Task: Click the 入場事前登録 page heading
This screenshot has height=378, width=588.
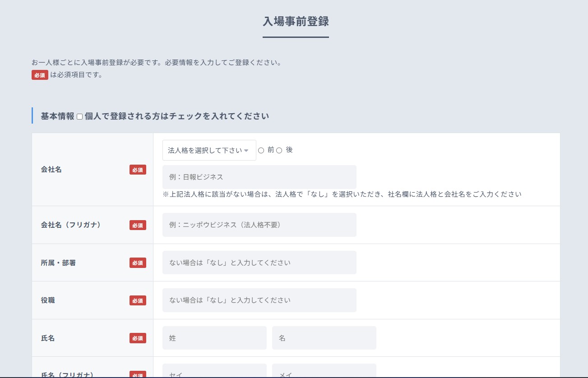Action: point(296,21)
